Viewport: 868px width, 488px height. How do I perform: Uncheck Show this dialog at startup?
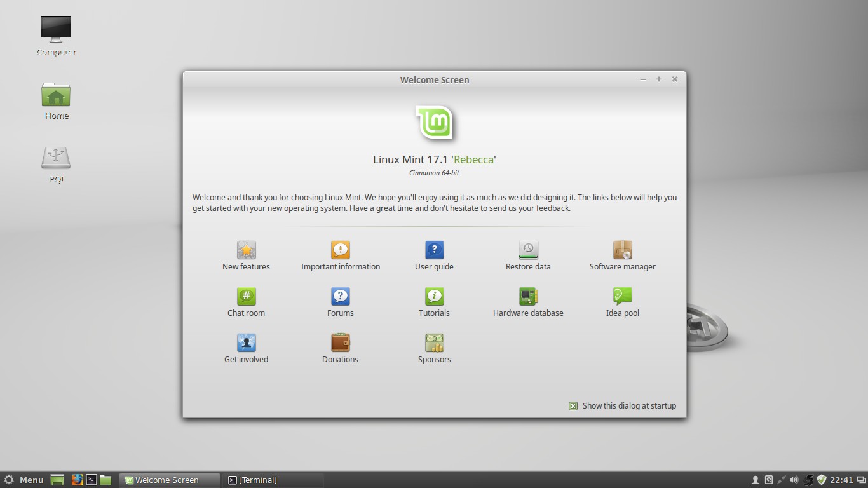574,405
